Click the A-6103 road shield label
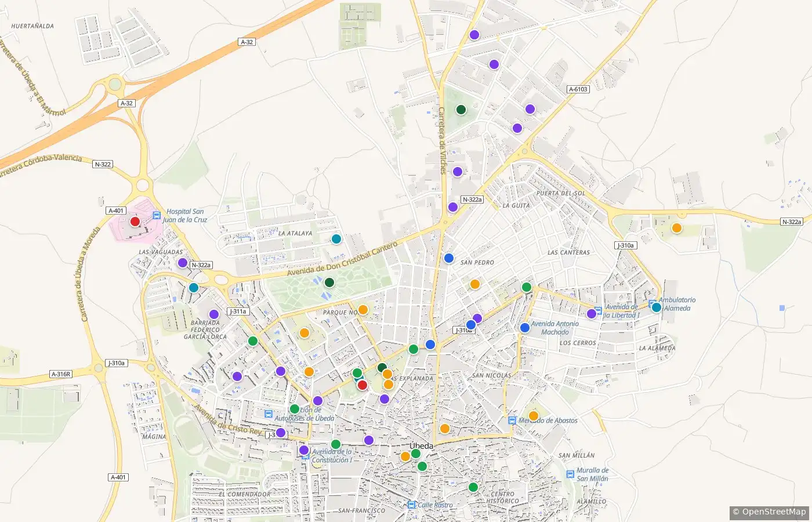Screen dimensions: 812x522 pos(578,89)
